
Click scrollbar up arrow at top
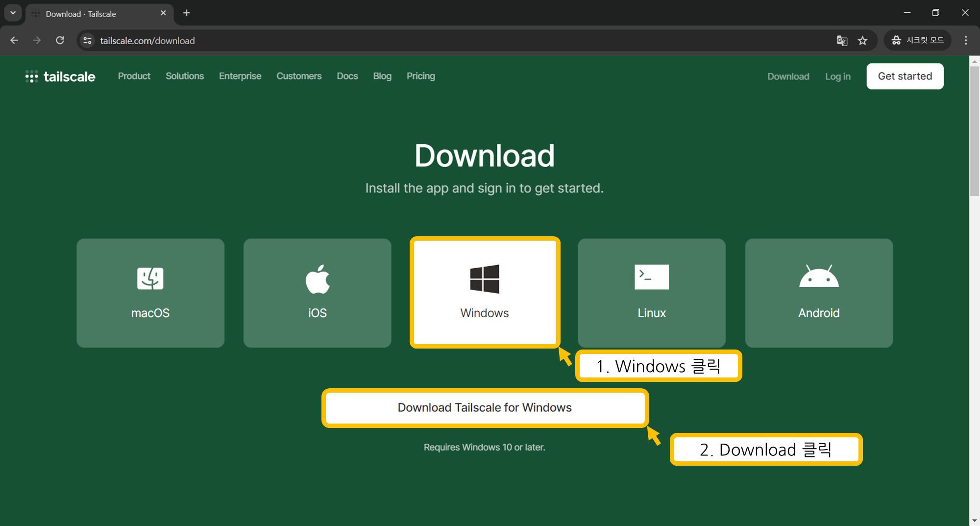coord(974,61)
